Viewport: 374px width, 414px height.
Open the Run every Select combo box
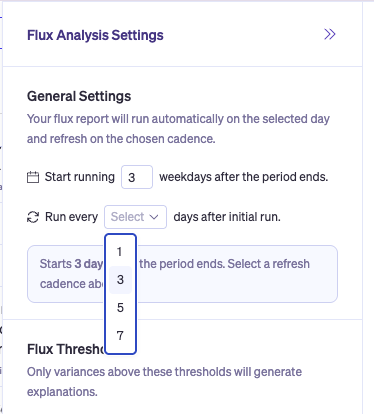pos(135,217)
